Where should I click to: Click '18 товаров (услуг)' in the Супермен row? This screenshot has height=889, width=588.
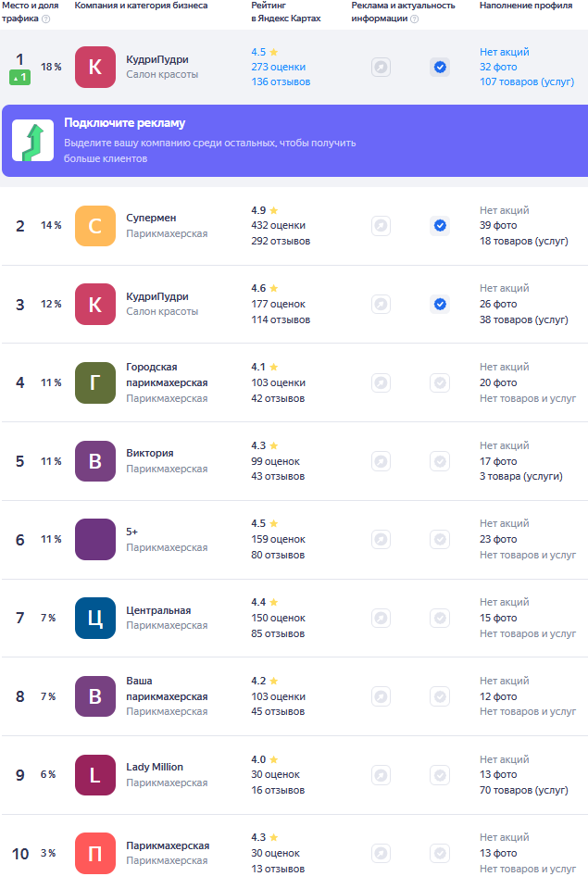[x=524, y=241]
